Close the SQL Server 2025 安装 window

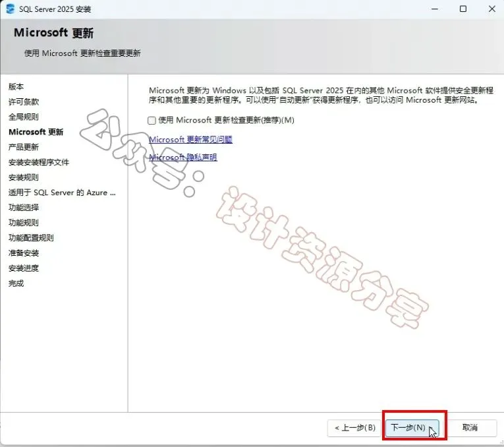[491, 9]
